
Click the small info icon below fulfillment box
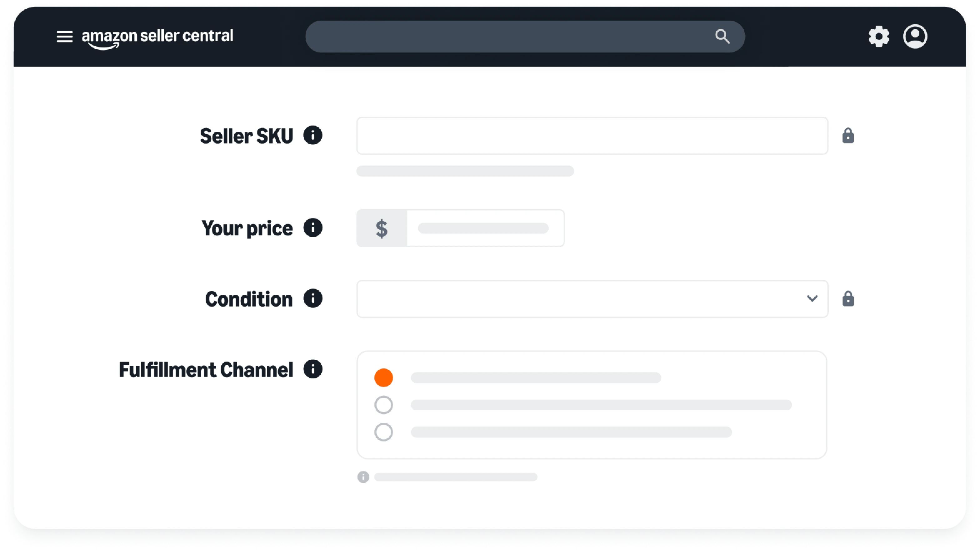pos(363,477)
